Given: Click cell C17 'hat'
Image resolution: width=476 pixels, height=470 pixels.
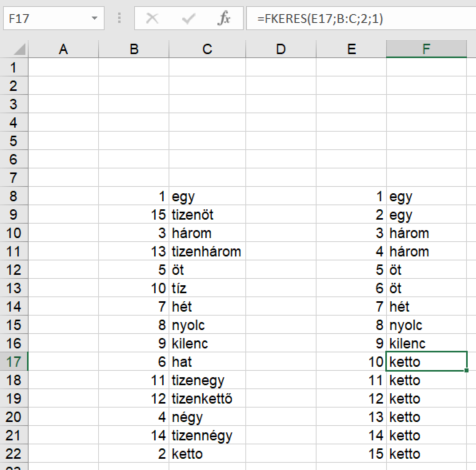Looking at the screenshot, I should click(x=207, y=362).
